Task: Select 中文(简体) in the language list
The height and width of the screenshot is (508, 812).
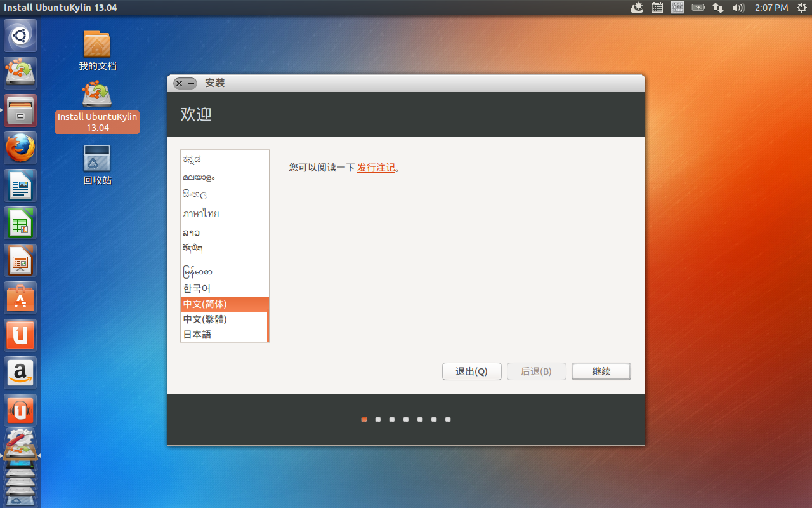Action: [x=224, y=304]
